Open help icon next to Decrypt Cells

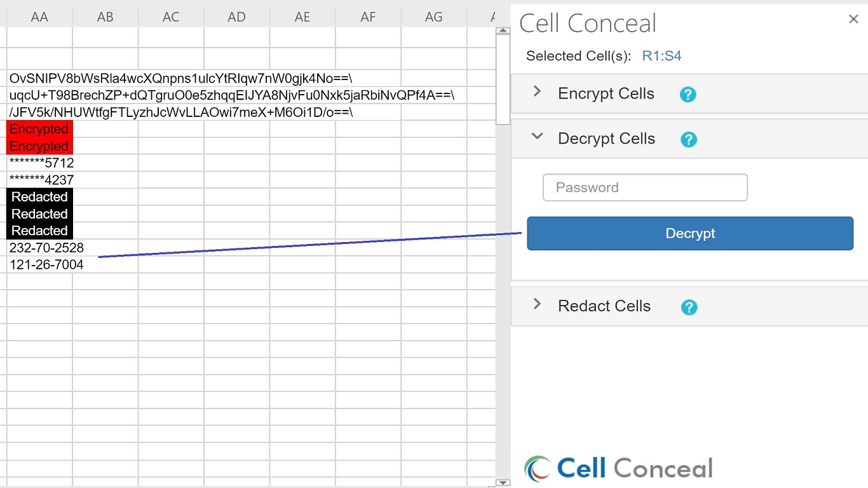tap(688, 140)
